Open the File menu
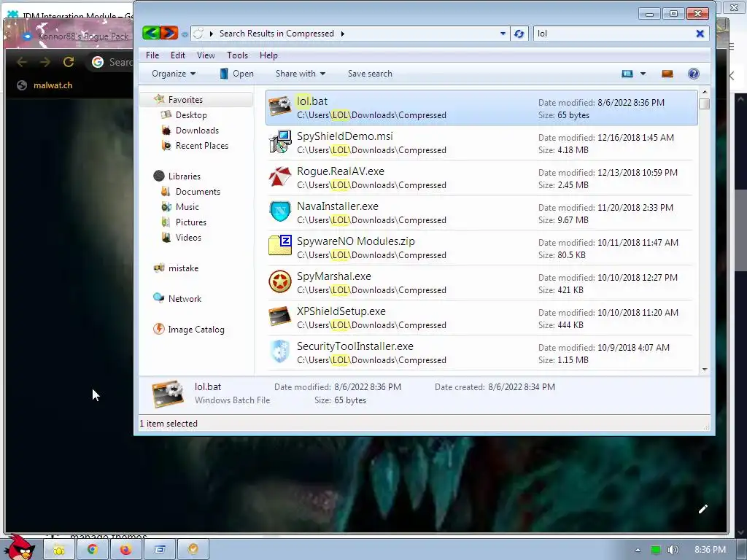Image resolution: width=747 pixels, height=560 pixels. pos(152,55)
